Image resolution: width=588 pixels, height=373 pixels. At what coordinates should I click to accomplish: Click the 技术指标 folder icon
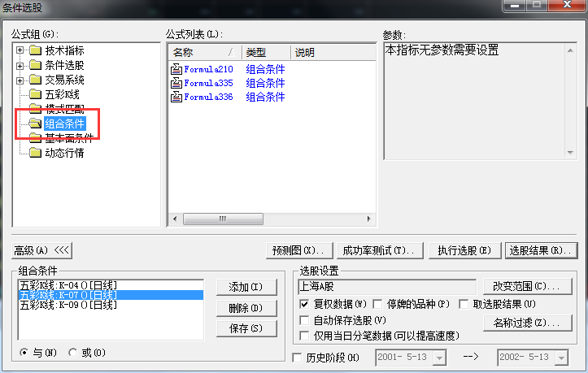tap(35, 50)
